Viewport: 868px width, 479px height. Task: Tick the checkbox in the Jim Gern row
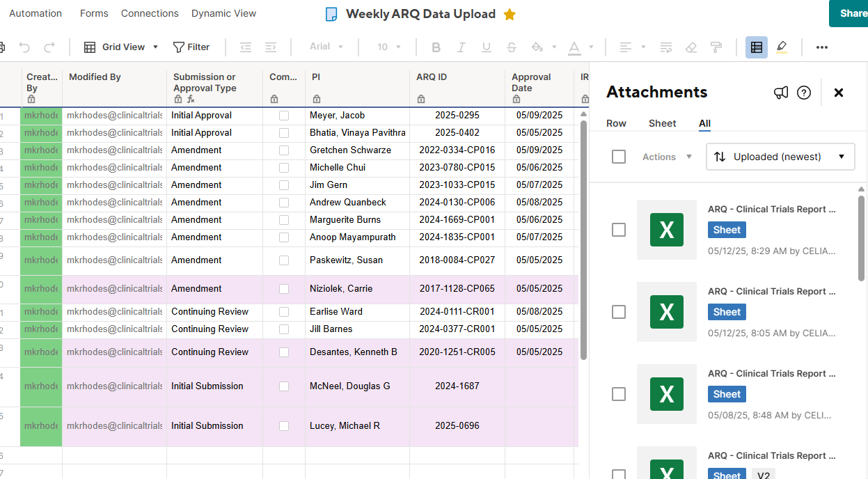tap(284, 185)
